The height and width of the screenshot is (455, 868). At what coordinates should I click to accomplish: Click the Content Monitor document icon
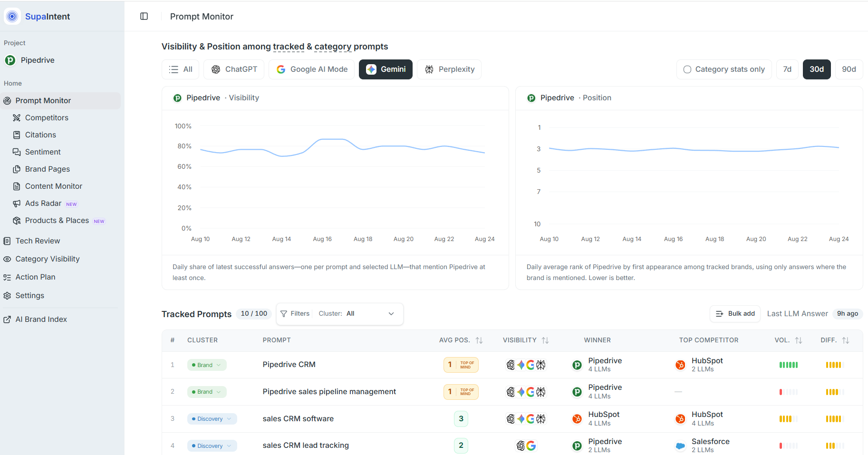(17, 186)
